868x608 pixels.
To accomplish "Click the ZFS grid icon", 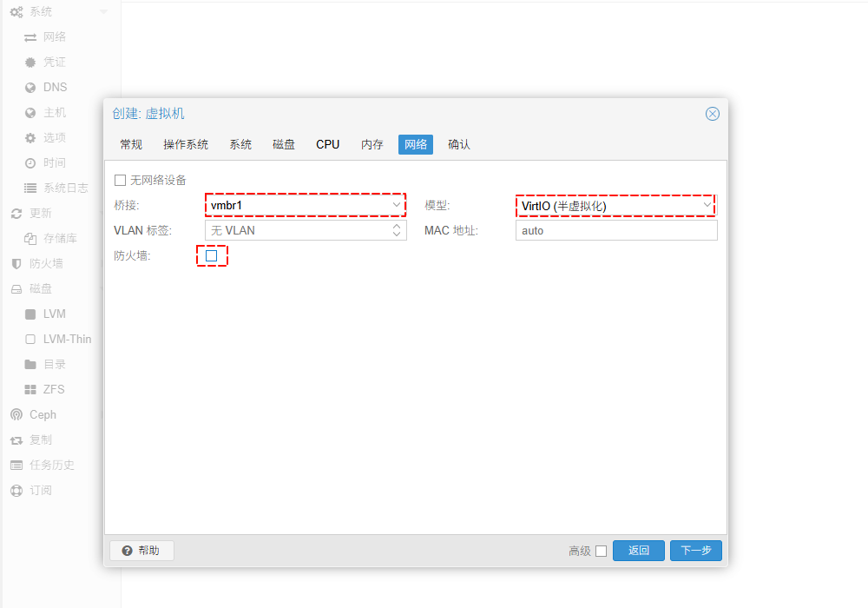I will (x=30, y=390).
